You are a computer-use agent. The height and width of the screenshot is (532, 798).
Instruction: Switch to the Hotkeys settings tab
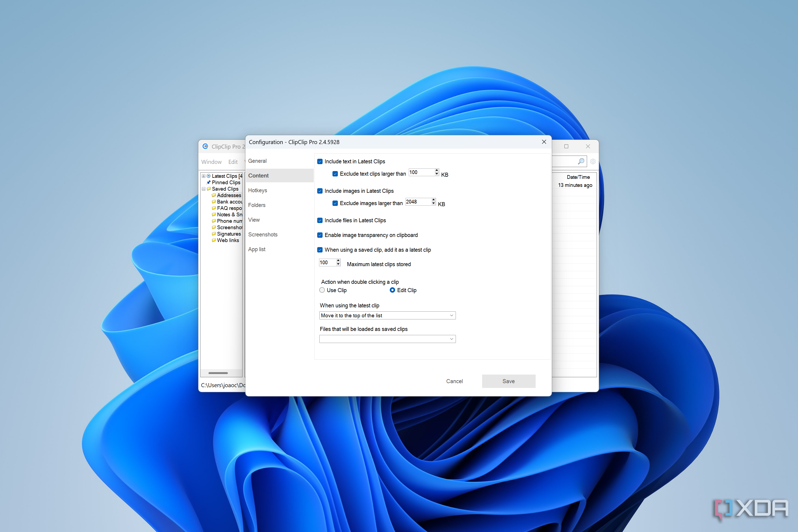[x=279, y=190]
